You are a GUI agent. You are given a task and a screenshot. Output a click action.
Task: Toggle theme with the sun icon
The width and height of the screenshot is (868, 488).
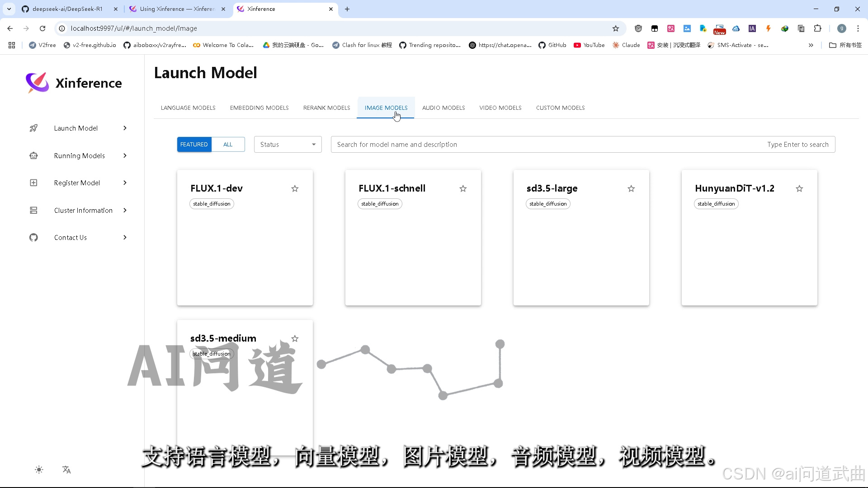[x=39, y=469]
